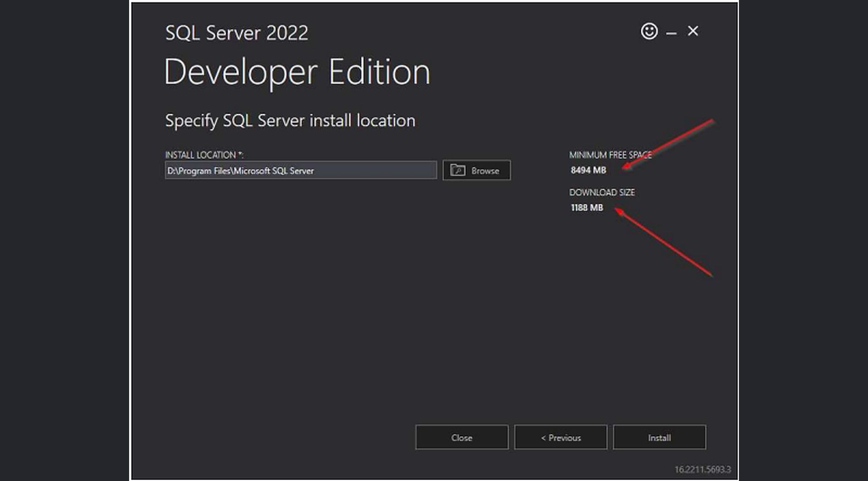Image resolution: width=868 pixels, height=481 pixels.
Task: Select the 8494 MB free space value
Action: [x=588, y=170]
